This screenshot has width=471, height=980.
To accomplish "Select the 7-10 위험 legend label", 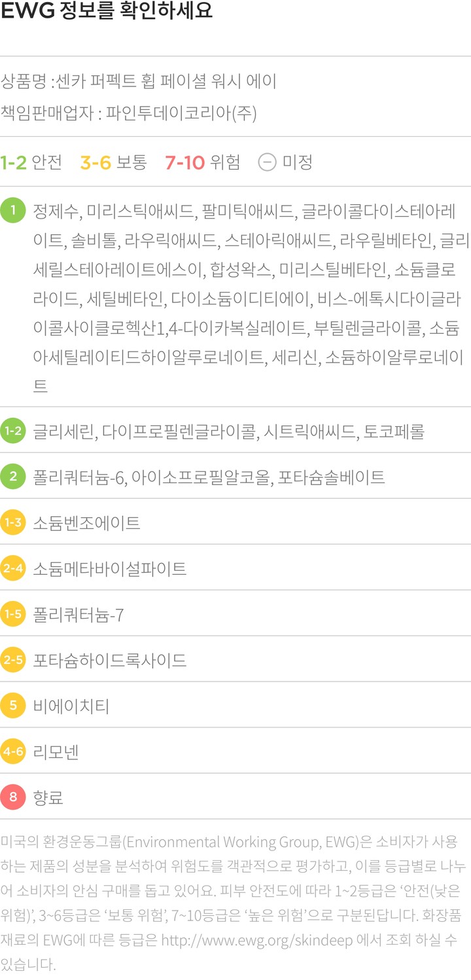I will click(203, 162).
